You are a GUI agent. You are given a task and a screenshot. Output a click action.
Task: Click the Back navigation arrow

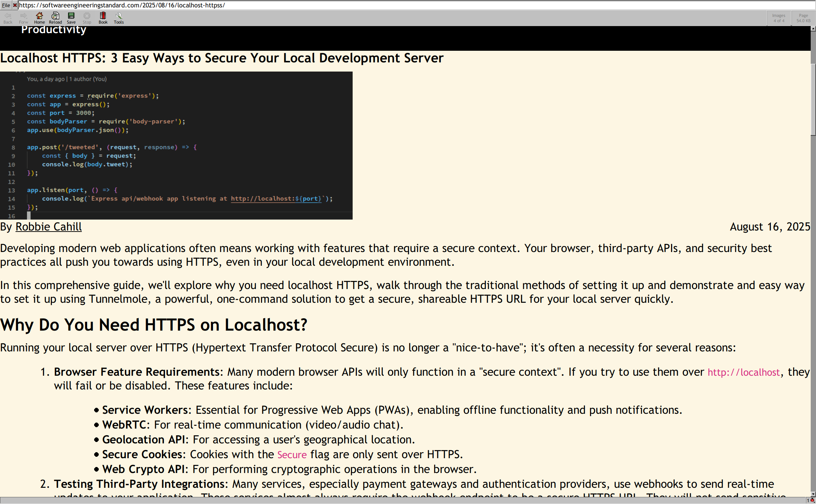pyautogui.click(x=8, y=18)
